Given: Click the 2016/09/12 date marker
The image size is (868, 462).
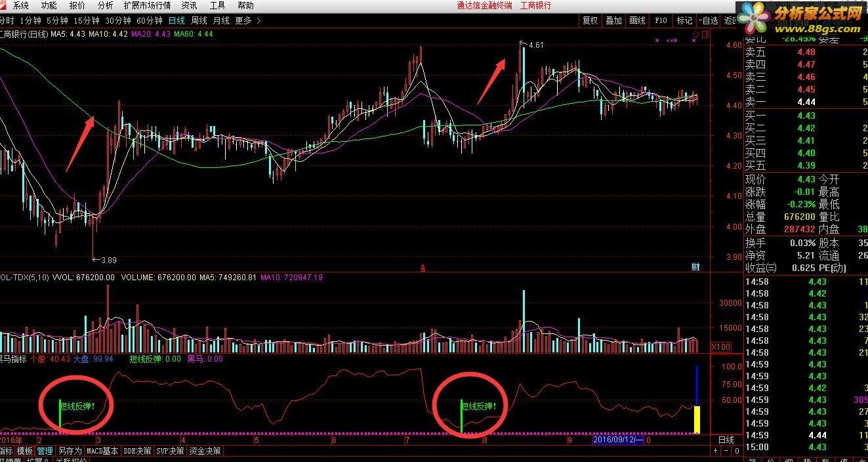Looking at the screenshot, I should click(x=617, y=440).
